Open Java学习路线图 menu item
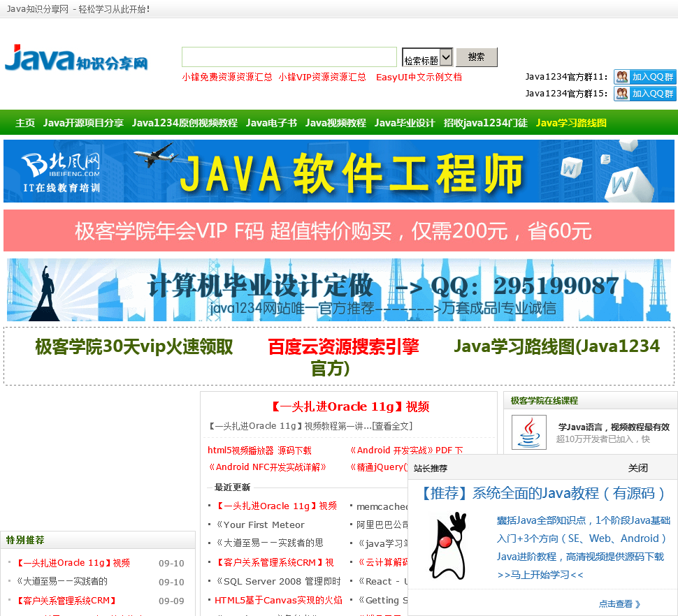This screenshot has height=616, width=678. [x=571, y=123]
